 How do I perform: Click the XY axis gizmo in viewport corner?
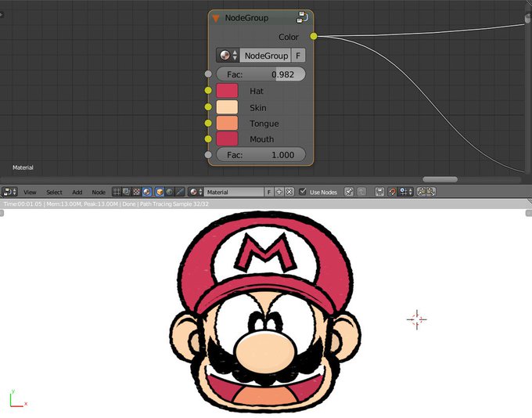[x=18, y=398]
